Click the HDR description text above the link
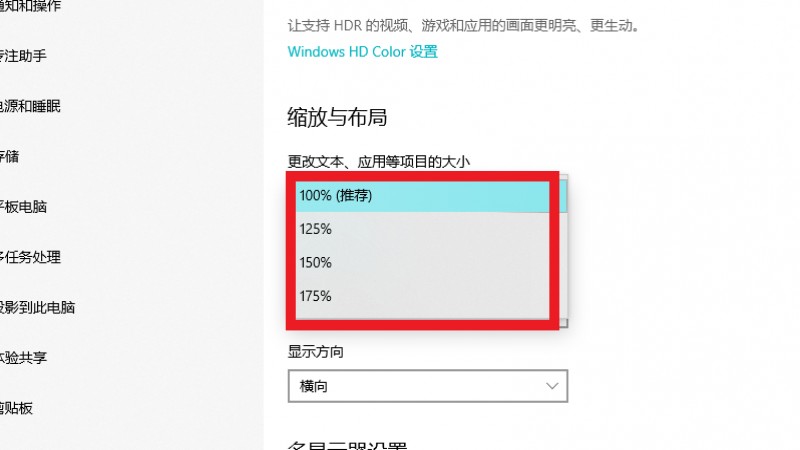Image resolution: width=800 pixels, height=450 pixels. [x=463, y=26]
